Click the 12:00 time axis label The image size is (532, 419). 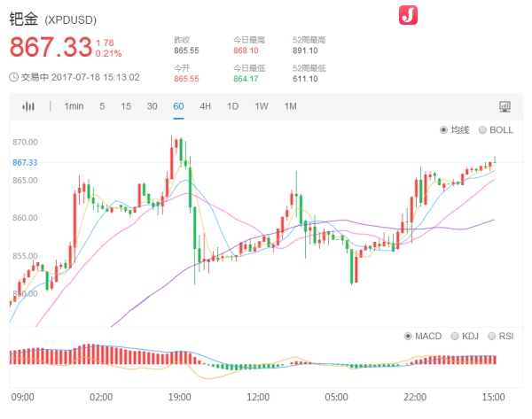tap(258, 397)
